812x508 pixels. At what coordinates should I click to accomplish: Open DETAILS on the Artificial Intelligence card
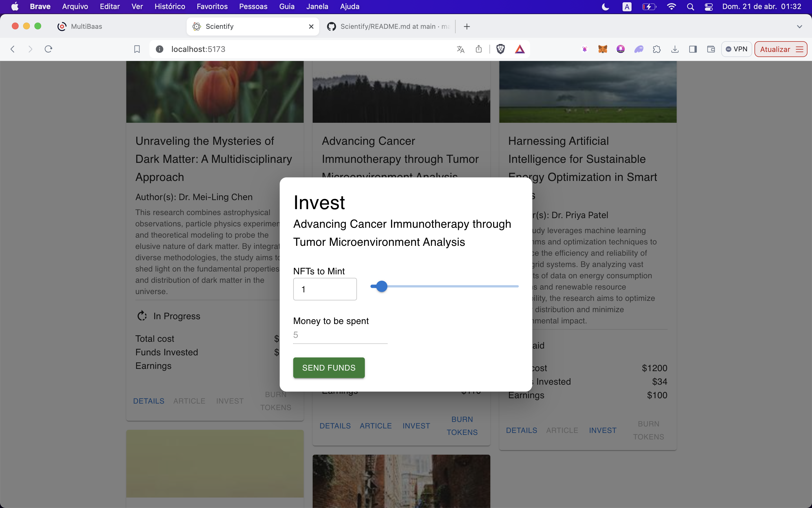[521, 430]
